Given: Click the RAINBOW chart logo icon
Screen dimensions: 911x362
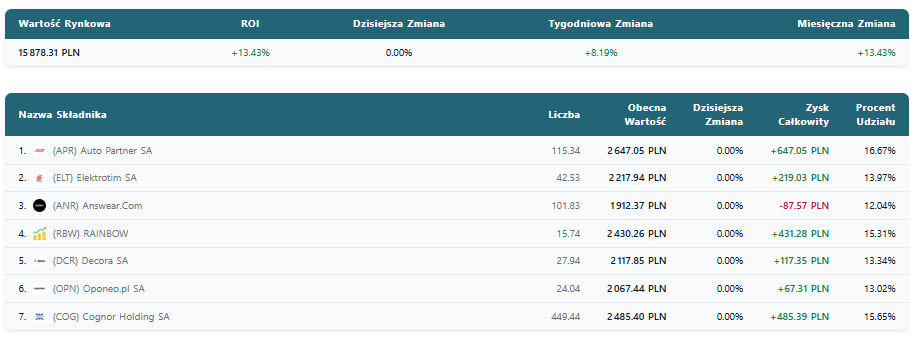Looking at the screenshot, I should pos(40,234).
